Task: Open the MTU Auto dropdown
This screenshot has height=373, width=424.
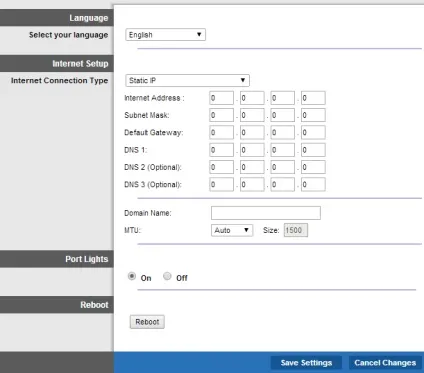Action: coord(232,230)
